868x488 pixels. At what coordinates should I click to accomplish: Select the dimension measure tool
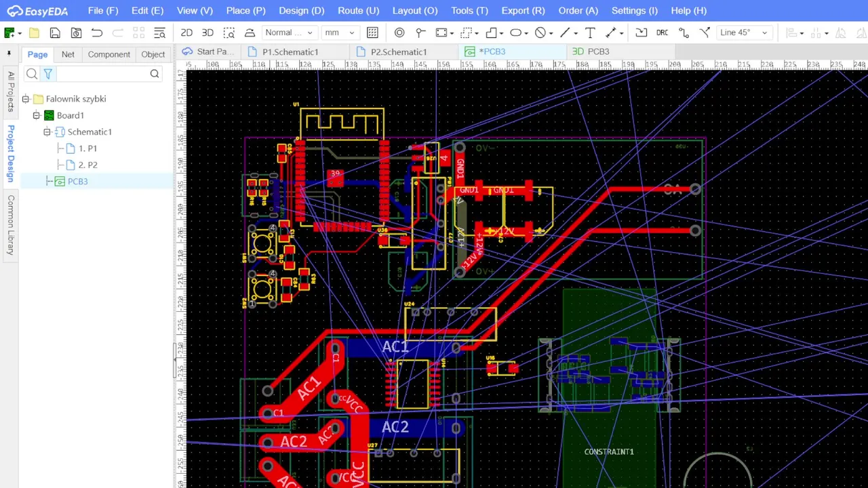point(610,33)
